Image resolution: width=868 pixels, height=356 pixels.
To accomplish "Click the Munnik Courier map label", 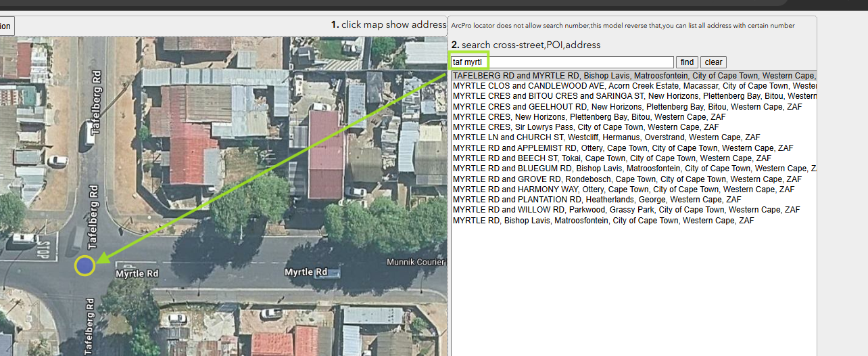I will click(415, 262).
